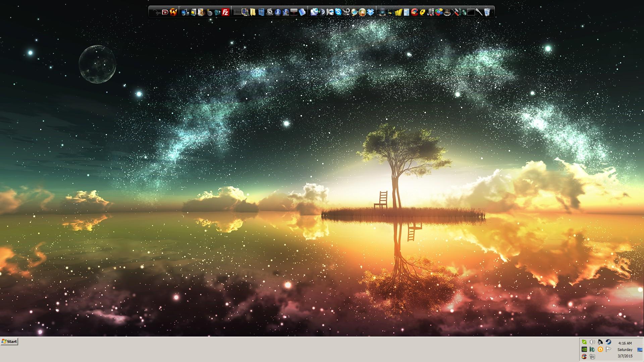Open the command prompt dock icon
This screenshot has width=644, height=362.
pos(471,12)
